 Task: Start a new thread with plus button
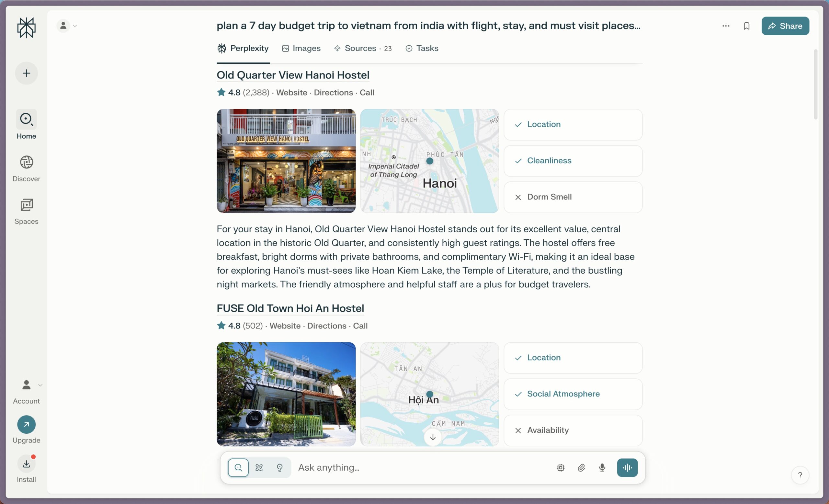[26, 73]
